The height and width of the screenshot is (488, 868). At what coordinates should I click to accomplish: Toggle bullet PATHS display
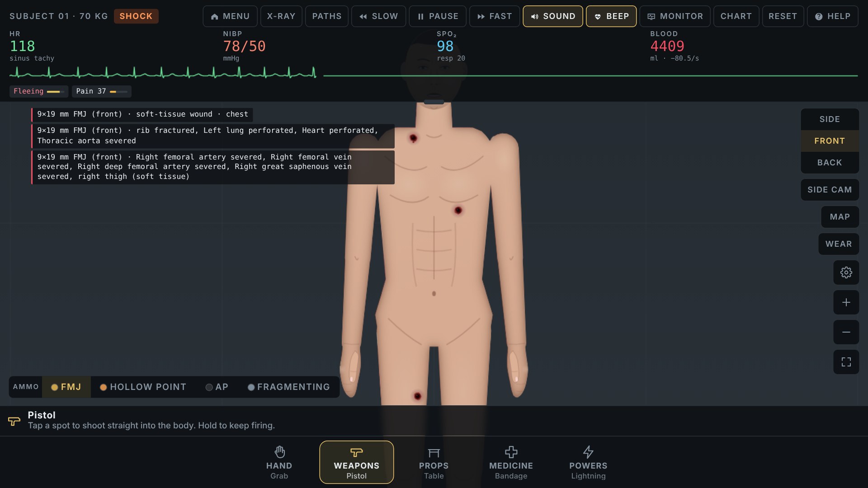point(327,16)
